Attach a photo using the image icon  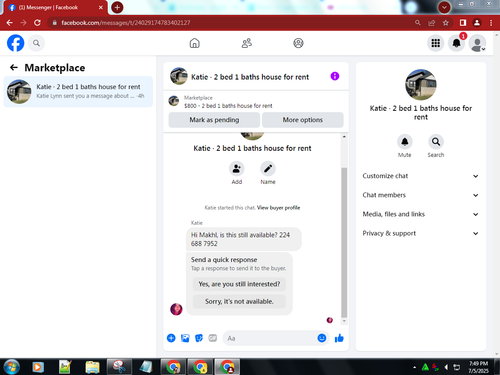(185, 338)
